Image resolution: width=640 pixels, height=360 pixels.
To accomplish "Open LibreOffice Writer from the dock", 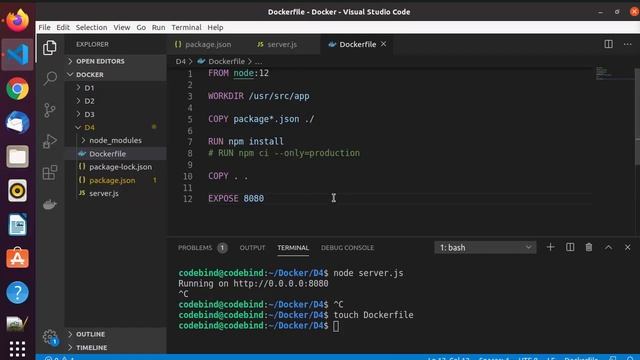I will [x=17, y=224].
